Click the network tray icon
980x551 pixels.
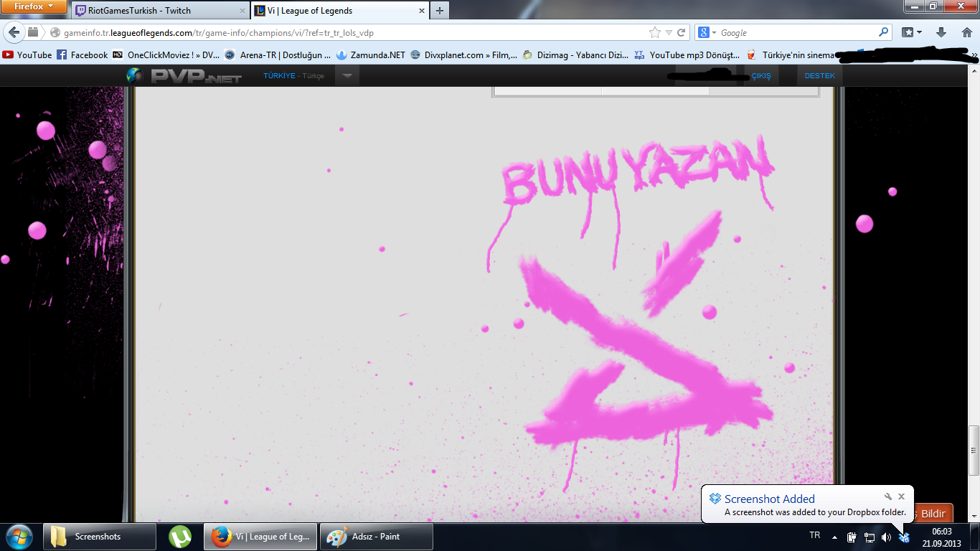pyautogui.click(x=869, y=537)
